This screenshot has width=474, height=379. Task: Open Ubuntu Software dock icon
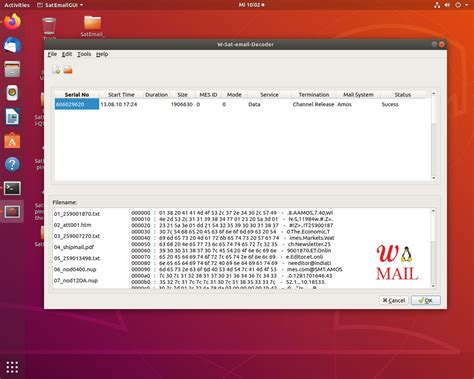pos(12,141)
